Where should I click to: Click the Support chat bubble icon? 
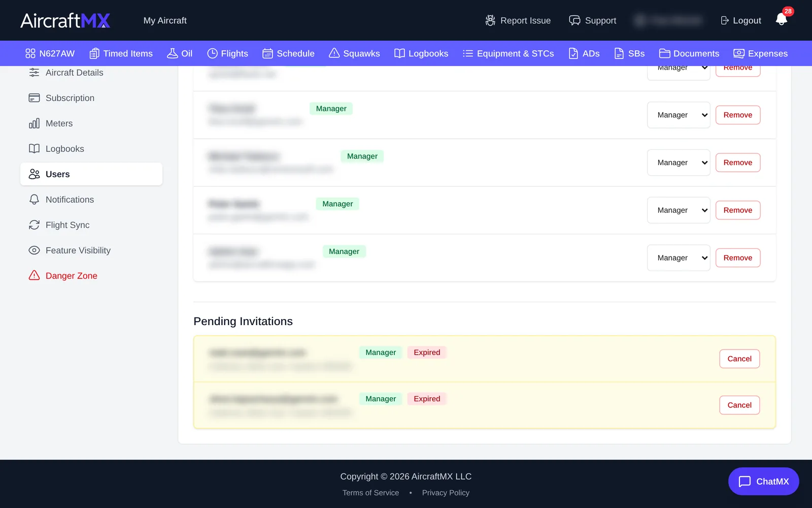click(574, 20)
